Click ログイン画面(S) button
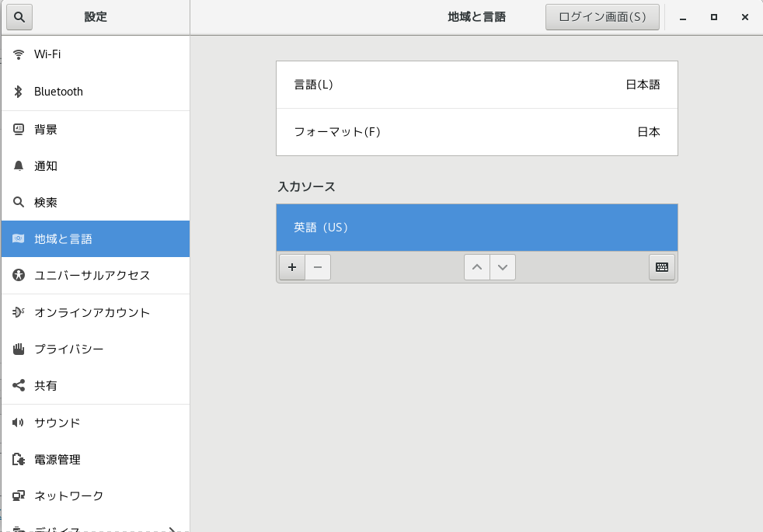Image resolution: width=763 pixels, height=532 pixels. pos(602,17)
